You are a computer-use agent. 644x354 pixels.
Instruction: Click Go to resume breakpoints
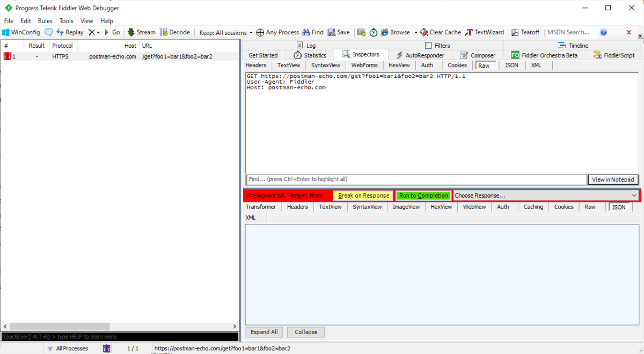[112, 32]
